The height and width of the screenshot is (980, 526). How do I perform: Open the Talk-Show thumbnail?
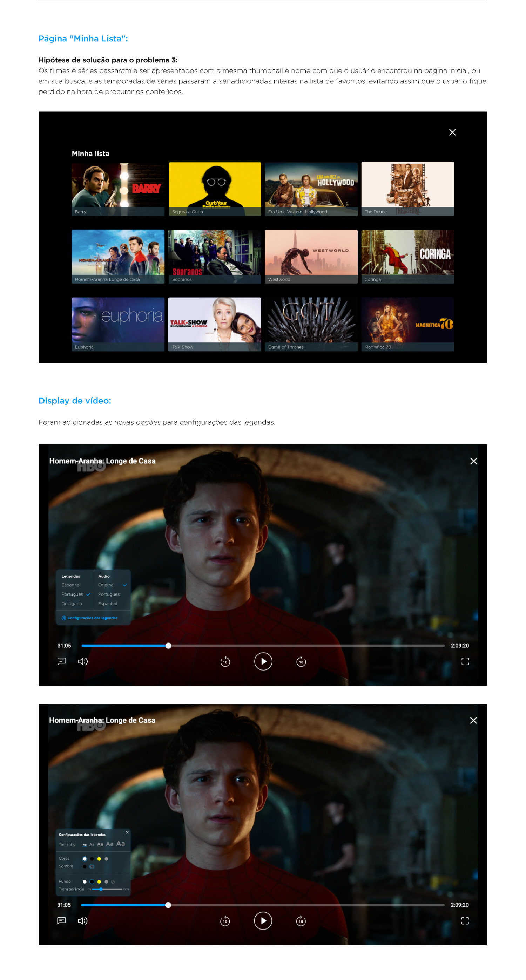pyautogui.click(x=215, y=324)
